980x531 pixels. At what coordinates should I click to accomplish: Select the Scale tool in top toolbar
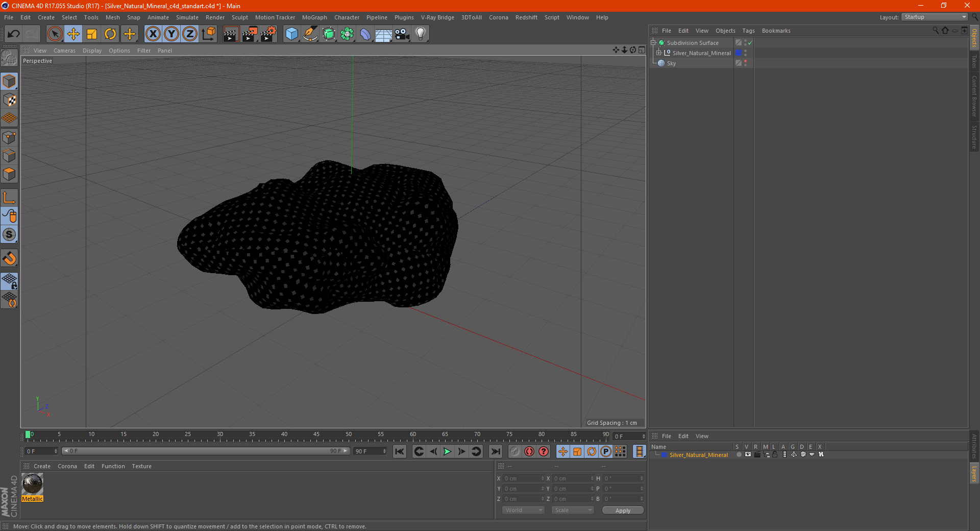pos(92,34)
